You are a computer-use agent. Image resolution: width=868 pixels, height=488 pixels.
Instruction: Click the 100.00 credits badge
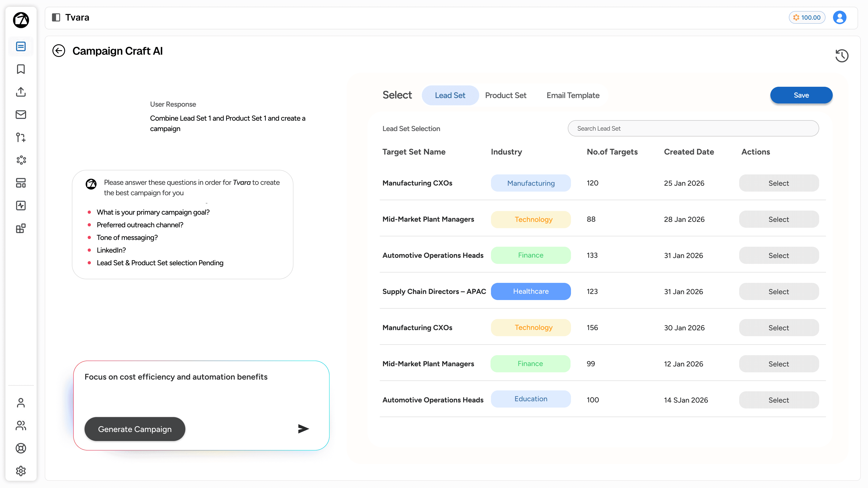click(807, 18)
